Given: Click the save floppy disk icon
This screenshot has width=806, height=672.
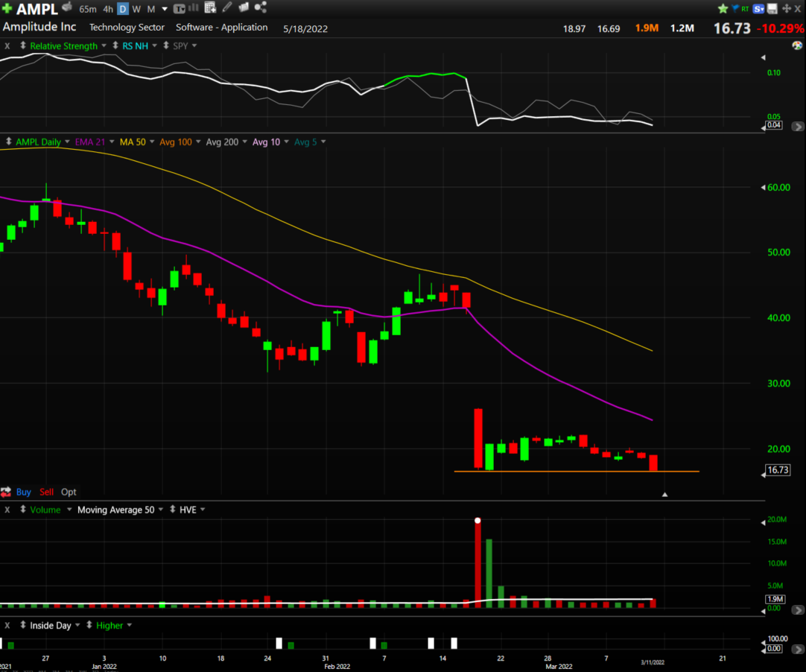Looking at the screenshot, I should point(772,9).
